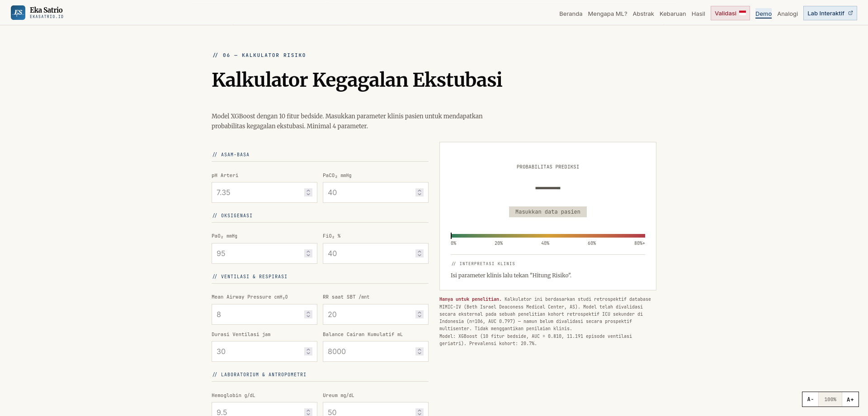Open the Lab Interaktif button

click(x=830, y=13)
